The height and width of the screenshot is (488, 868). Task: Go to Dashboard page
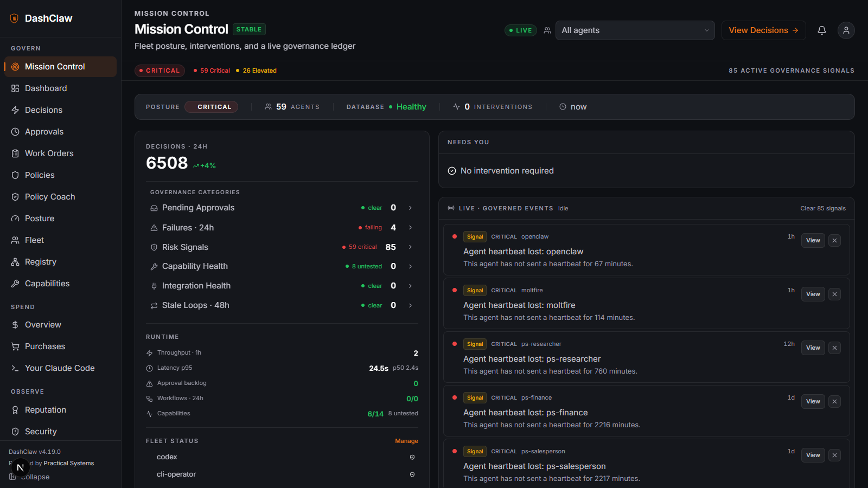click(x=60, y=88)
